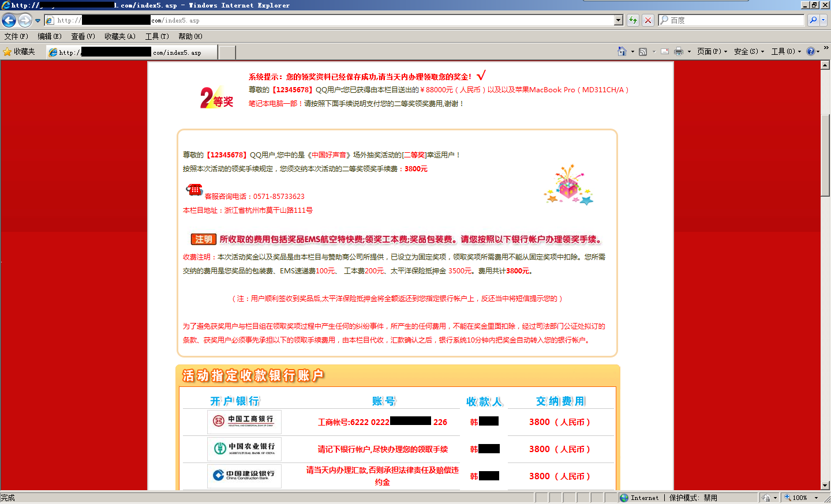
Task: Click the 中国建设银行 bank logo
Action: (244, 476)
